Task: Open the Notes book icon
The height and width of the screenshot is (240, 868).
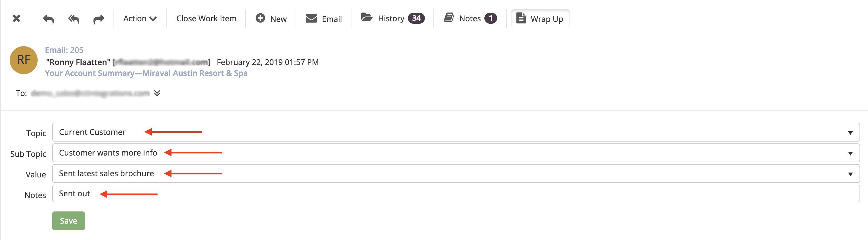Action: [x=449, y=18]
